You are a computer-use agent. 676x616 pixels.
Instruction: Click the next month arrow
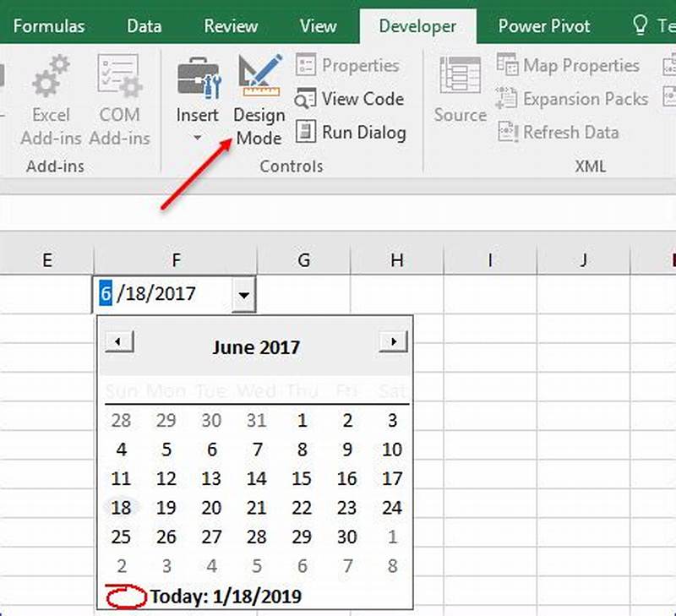point(392,341)
